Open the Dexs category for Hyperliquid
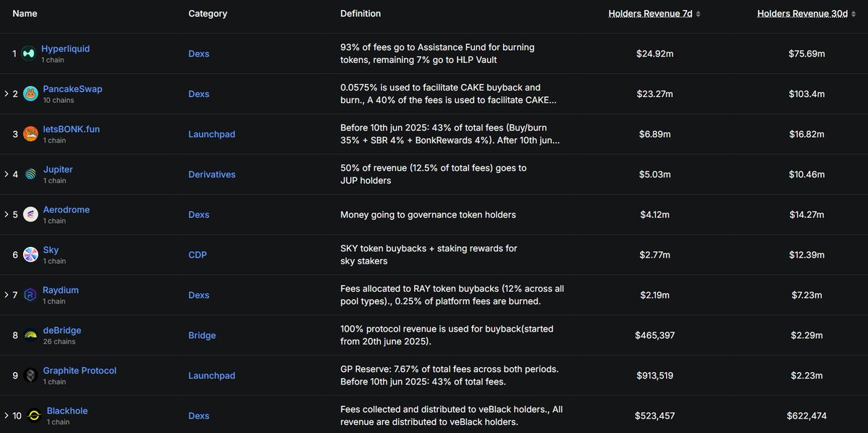The image size is (868, 433). pos(199,54)
